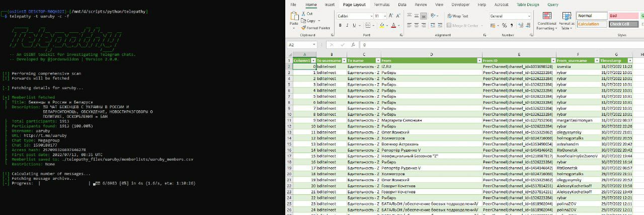
Task: Apply the Calculation cell style
Action: point(592,24)
